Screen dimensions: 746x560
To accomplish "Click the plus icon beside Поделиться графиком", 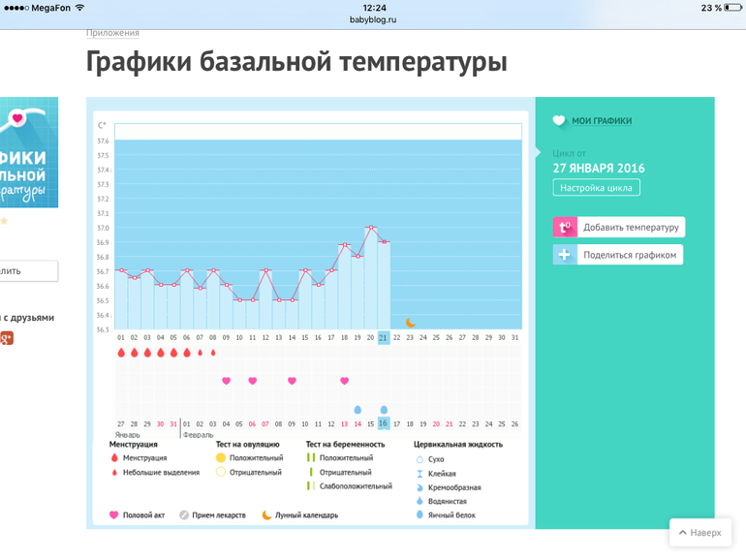I will pyautogui.click(x=565, y=255).
